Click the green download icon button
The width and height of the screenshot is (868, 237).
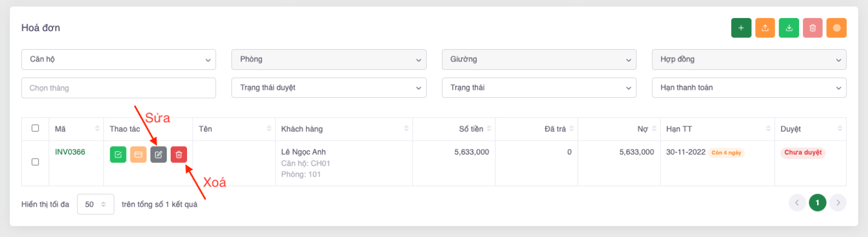[x=788, y=28]
